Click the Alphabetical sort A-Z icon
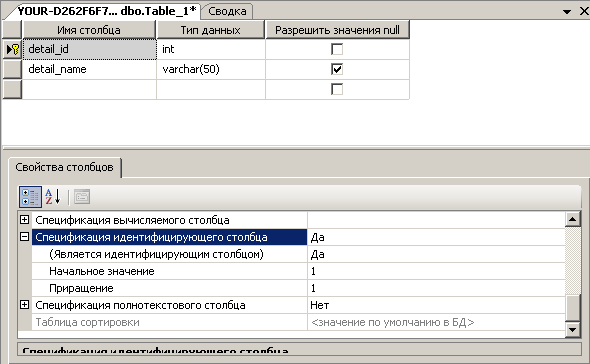The height and width of the screenshot is (364, 590). (53, 197)
